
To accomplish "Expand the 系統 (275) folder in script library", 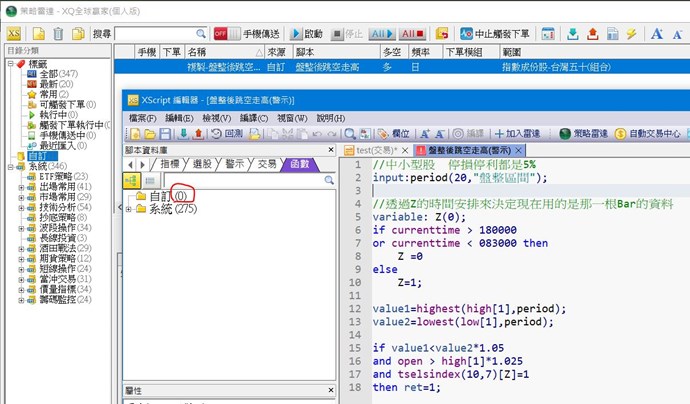I will coord(127,209).
